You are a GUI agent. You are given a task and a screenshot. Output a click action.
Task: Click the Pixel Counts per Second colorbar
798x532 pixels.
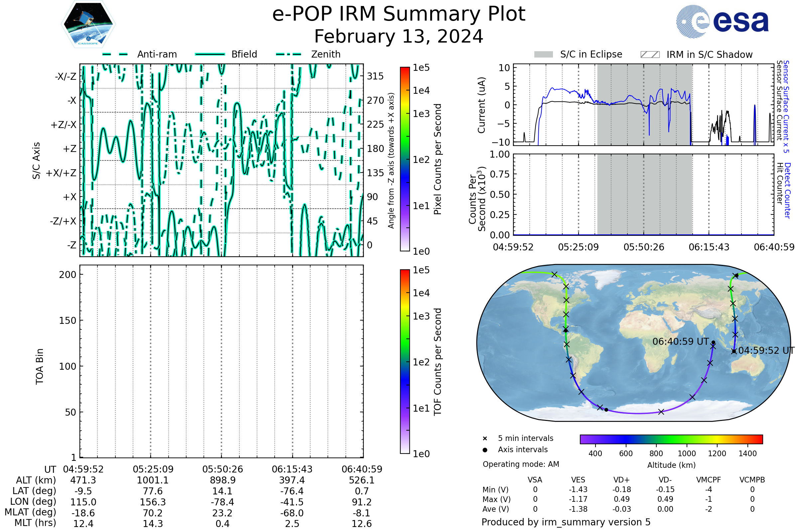tap(405, 159)
